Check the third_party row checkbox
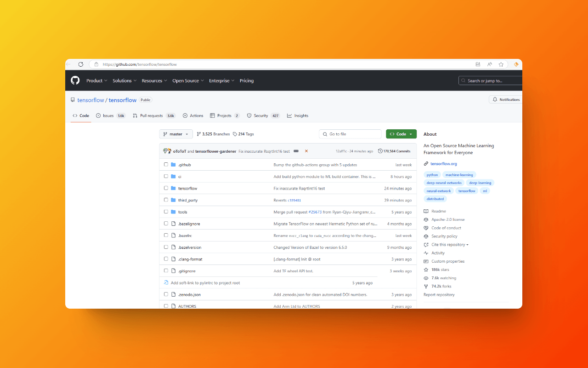588x368 pixels. point(166,200)
